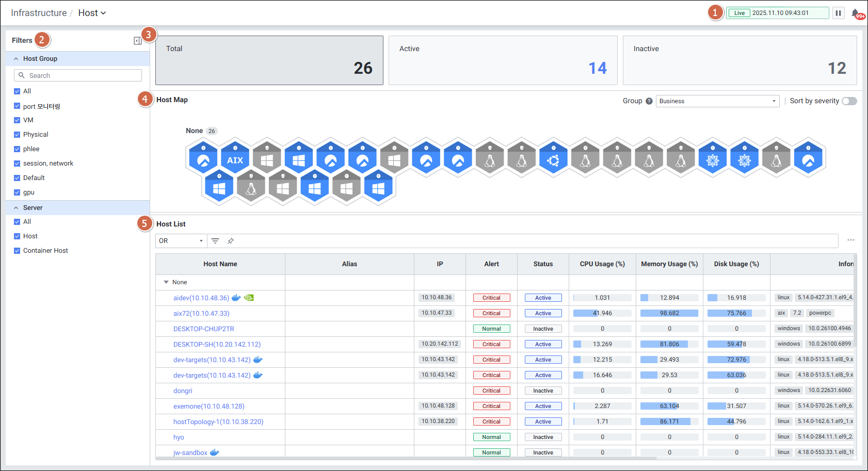Uncheck the Container Host checkbox
The height and width of the screenshot is (471, 868).
(x=17, y=251)
